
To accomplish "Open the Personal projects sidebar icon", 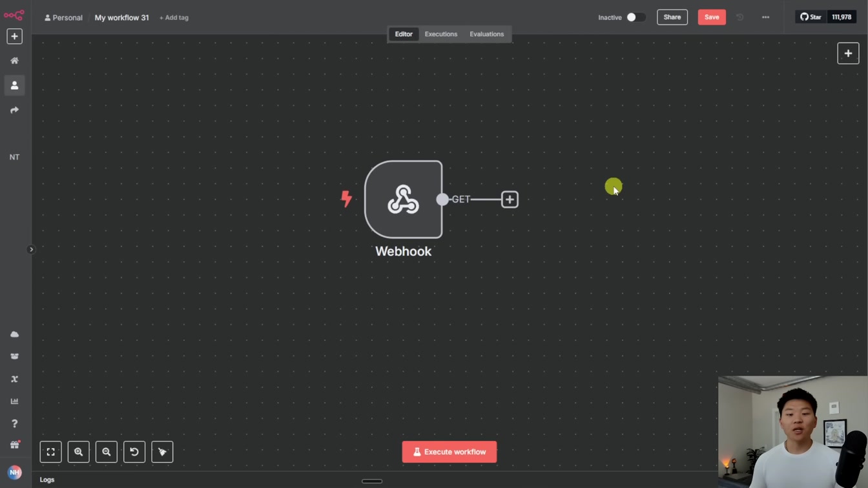I will [x=14, y=85].
